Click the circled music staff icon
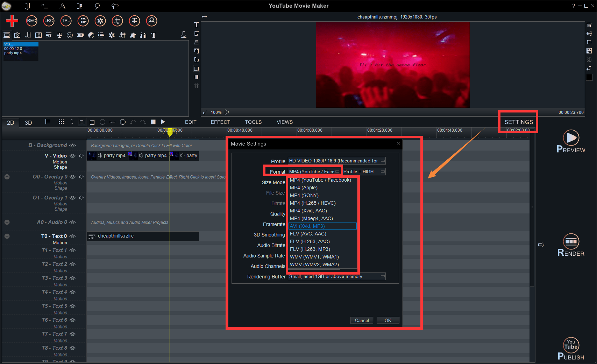This screenshot has width=597, height=364. tap(118, 21)
